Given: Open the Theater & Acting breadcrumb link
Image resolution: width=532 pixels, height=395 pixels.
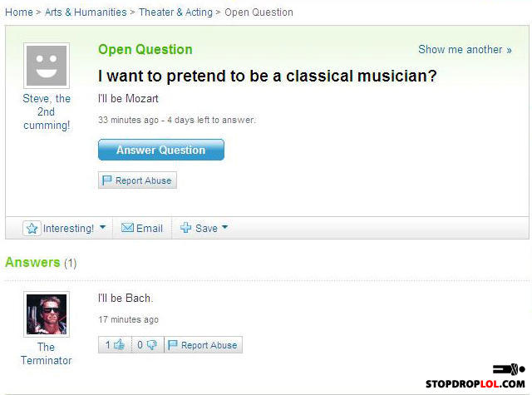Looking at the screenshot, I should pos(175,12).
